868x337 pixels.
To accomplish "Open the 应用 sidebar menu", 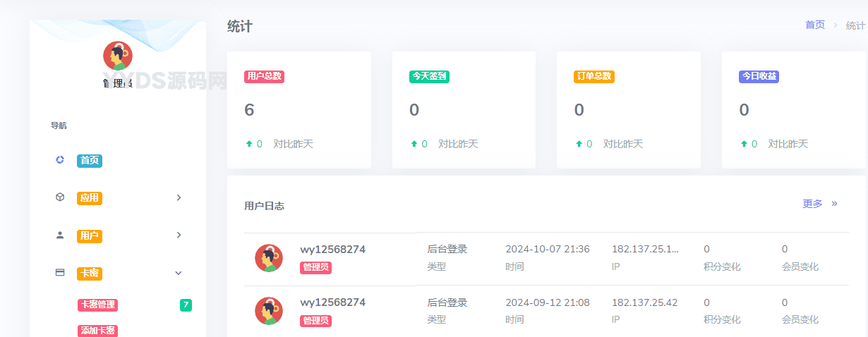I will pyautogui.click(x=90, y=198).
